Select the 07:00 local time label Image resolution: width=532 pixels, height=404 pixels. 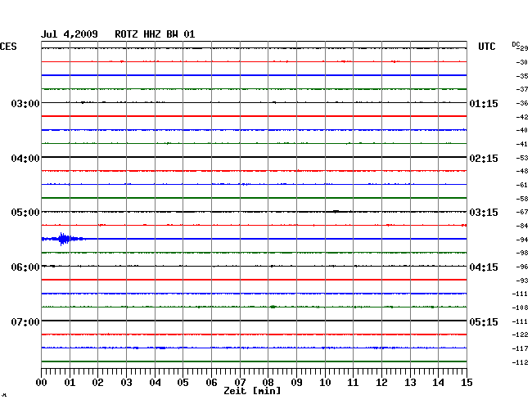tap(25, 321)
